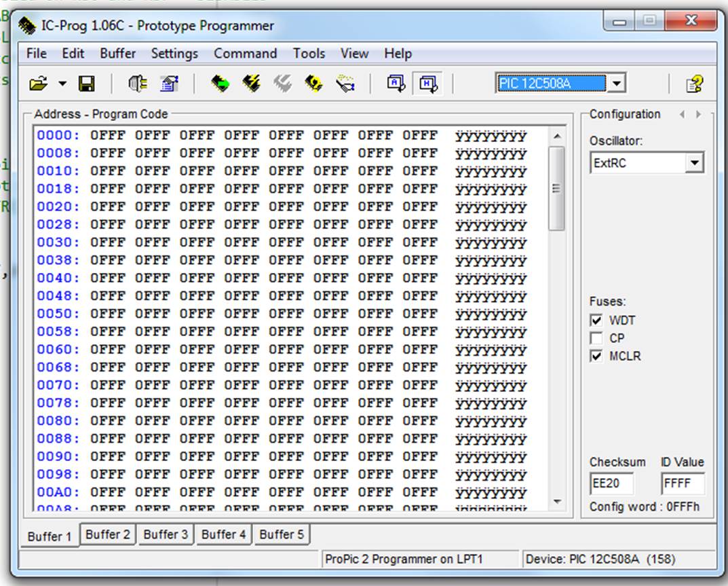Click the ID Value field FFFF

(683, 483)
